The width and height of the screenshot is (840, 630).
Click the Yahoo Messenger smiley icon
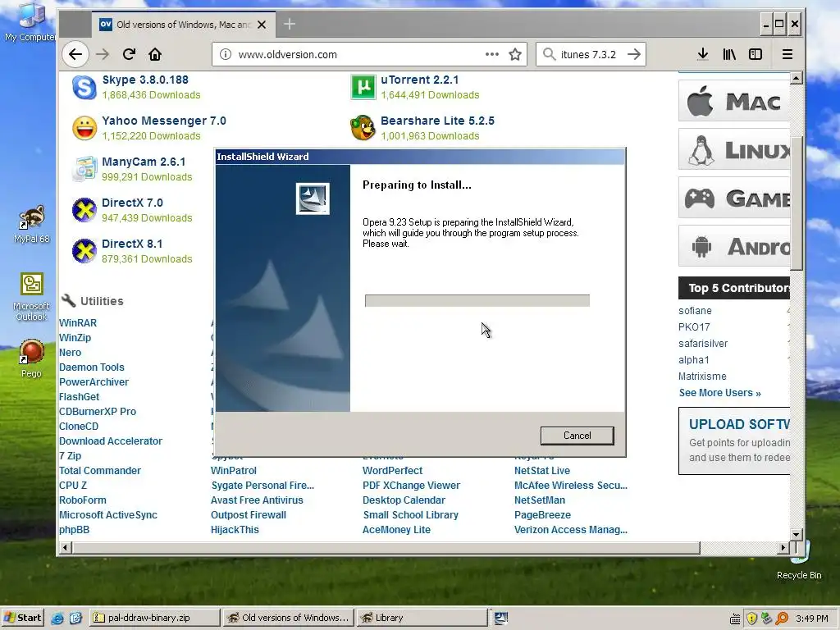click(x=84, y=128)
